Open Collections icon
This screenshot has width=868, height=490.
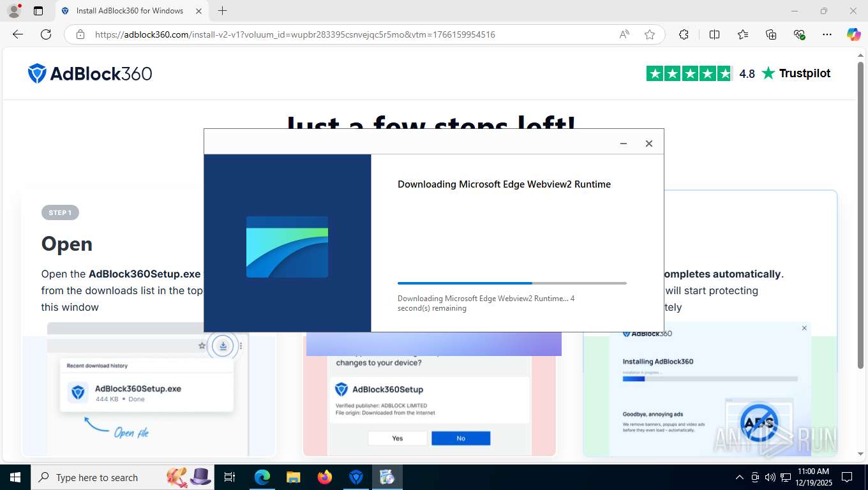point(771,34)
